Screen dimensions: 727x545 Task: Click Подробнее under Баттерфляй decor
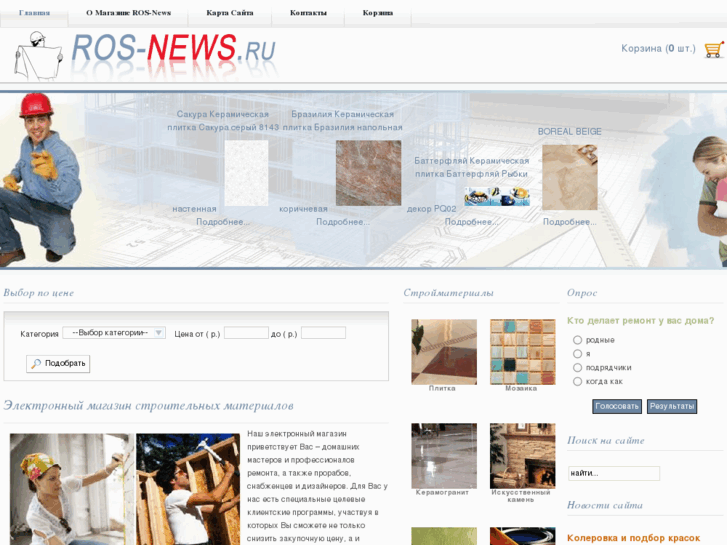tap(472, 222)
